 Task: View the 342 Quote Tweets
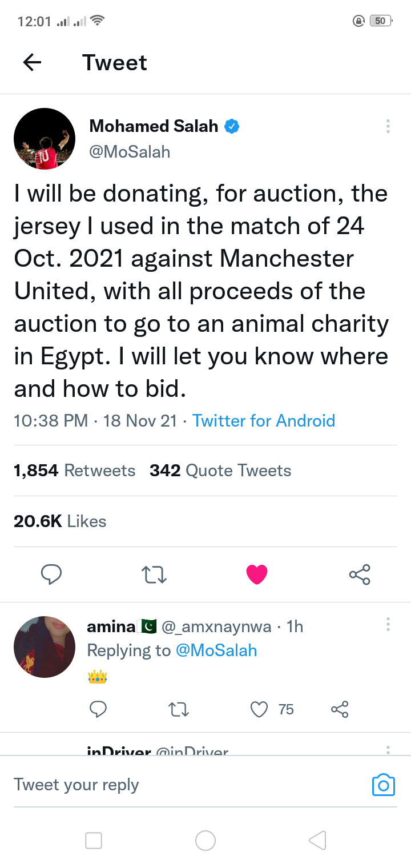click(x=220, y=471)
